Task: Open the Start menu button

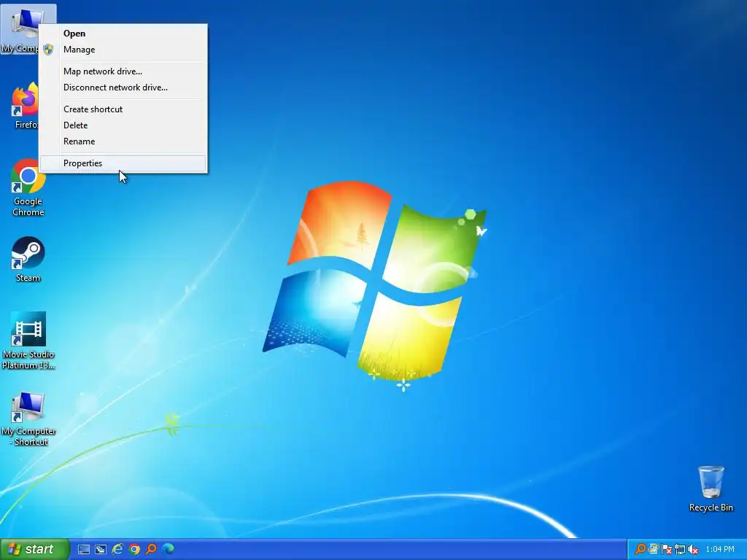Action: tap(34, 549)
